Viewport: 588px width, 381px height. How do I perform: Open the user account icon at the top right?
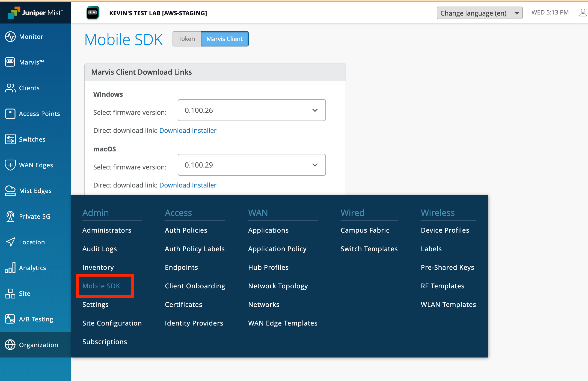[x=583, y=13]
